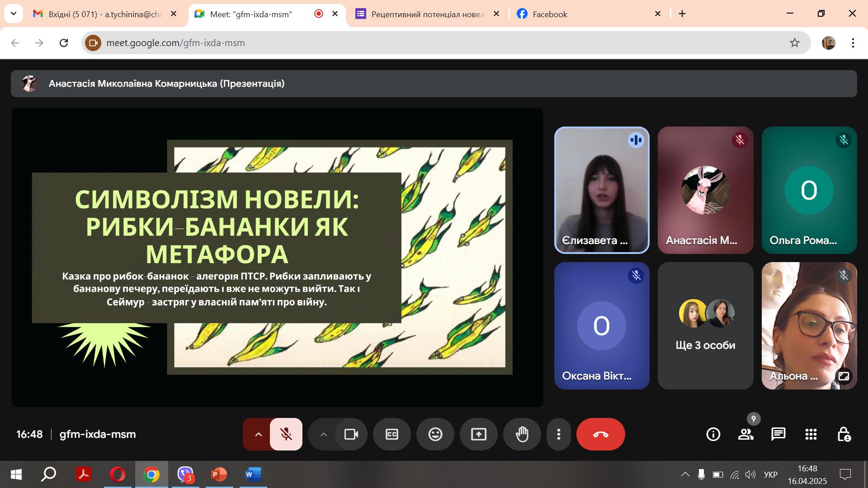Expand audio settings arrow beside microphone

click(x=258, y=434)
